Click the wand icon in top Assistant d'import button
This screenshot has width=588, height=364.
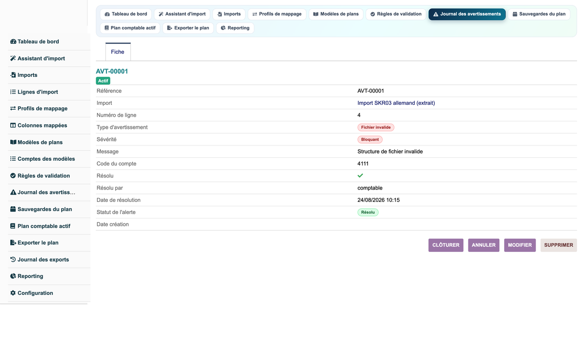tap(161, 14)
